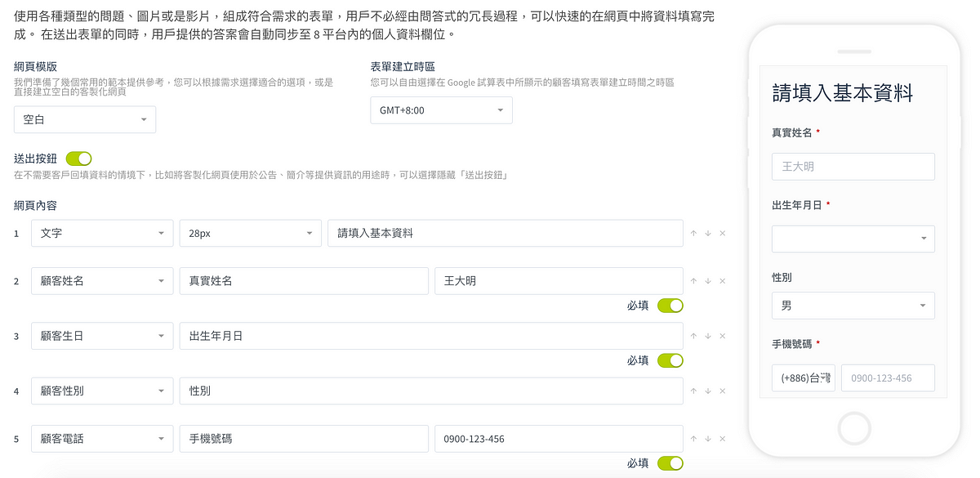Edit the 手機號碼 label field in row 5

(304, 439)
